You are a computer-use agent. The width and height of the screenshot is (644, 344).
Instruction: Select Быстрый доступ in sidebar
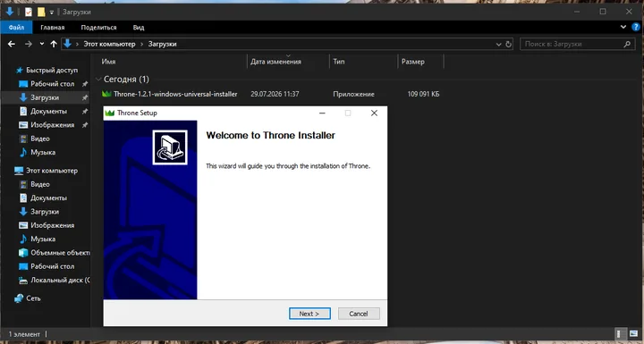point(52,71)
